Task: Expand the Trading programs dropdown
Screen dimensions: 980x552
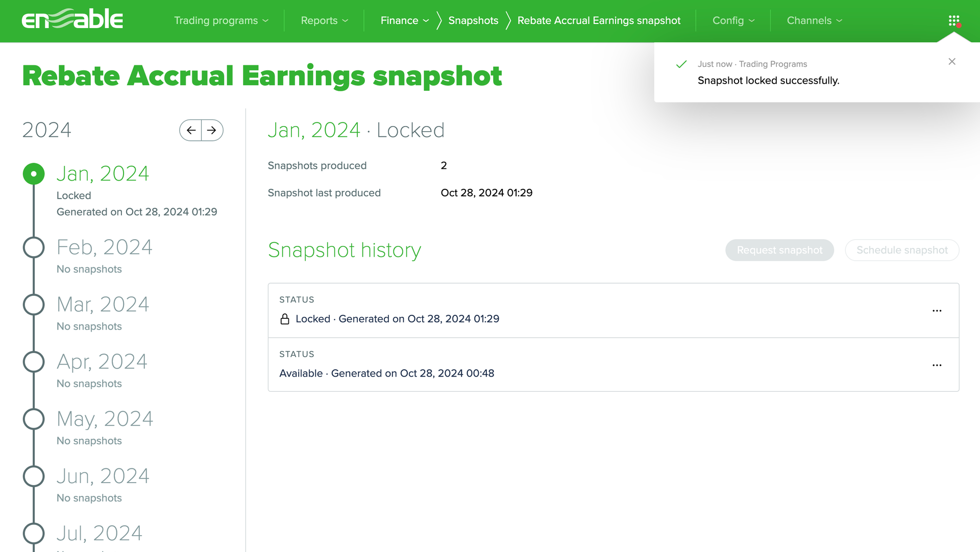Action: coord(221,20)
